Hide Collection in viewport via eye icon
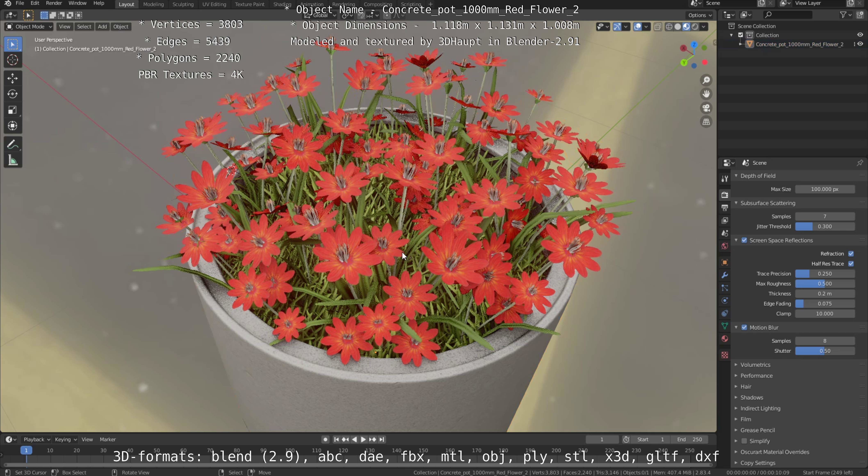This screenshot has width=868, height=476. 860,35
